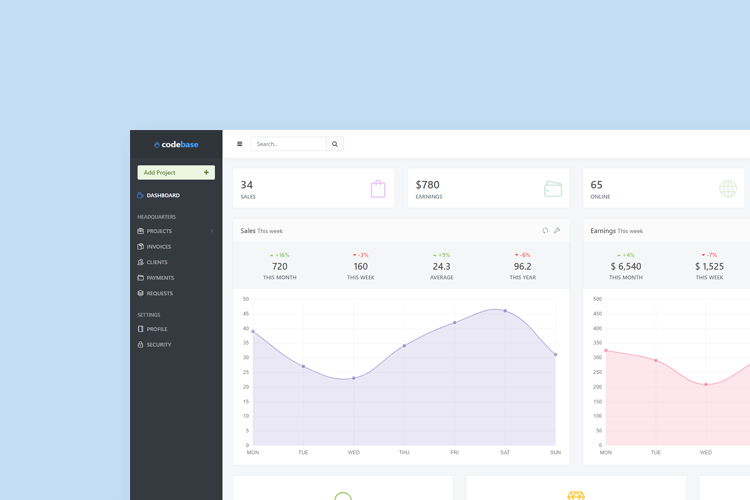Go to Clients page

click(x=156, y=262)
